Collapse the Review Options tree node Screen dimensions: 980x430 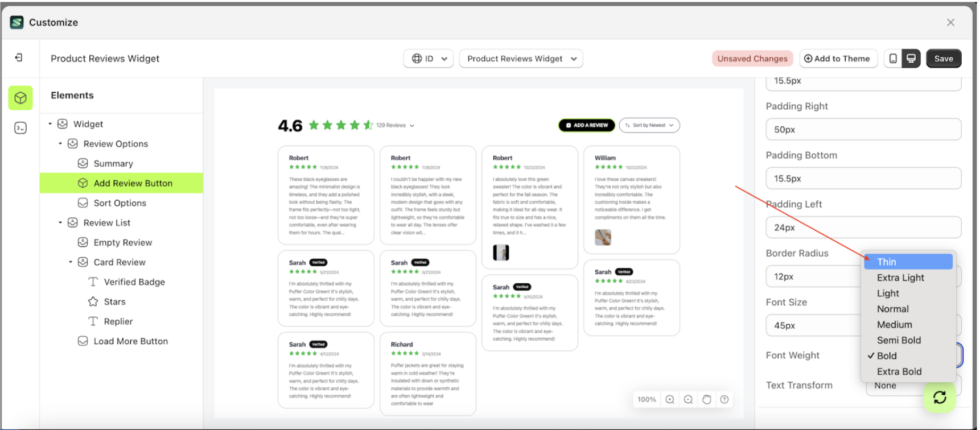[x=60, y=143]
